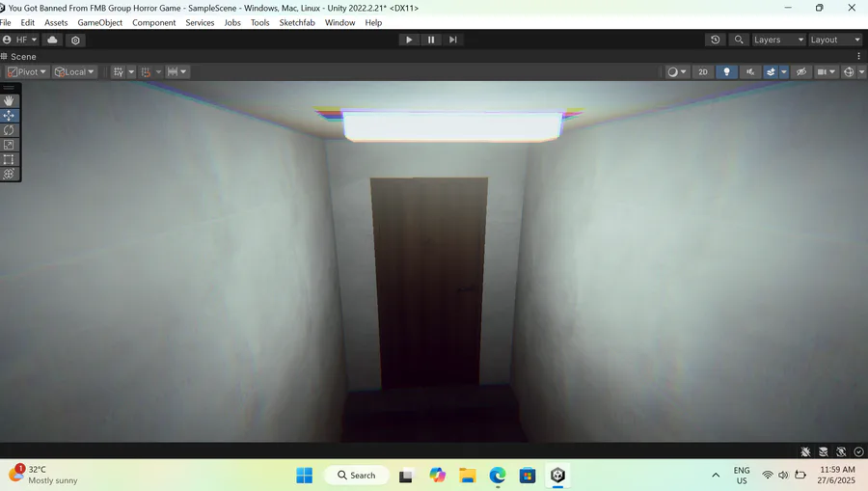Open the scene camera settings dropdown

click(826, 72)
